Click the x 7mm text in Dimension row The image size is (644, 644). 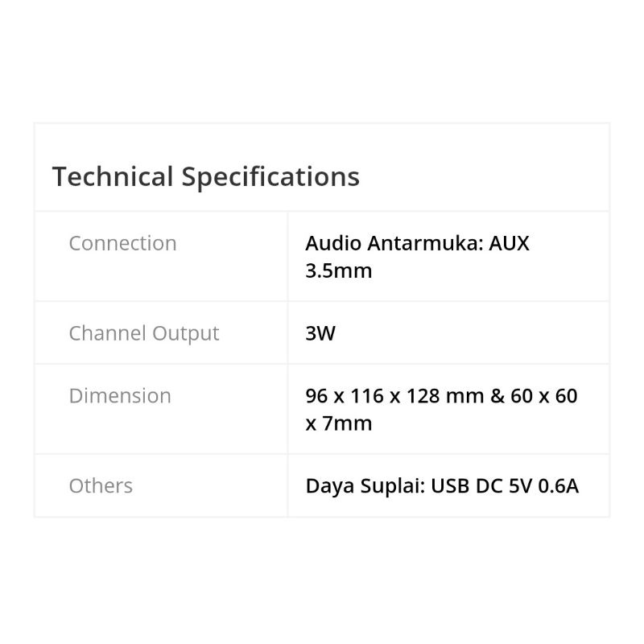pyautogui.click(x=339, y=423)
